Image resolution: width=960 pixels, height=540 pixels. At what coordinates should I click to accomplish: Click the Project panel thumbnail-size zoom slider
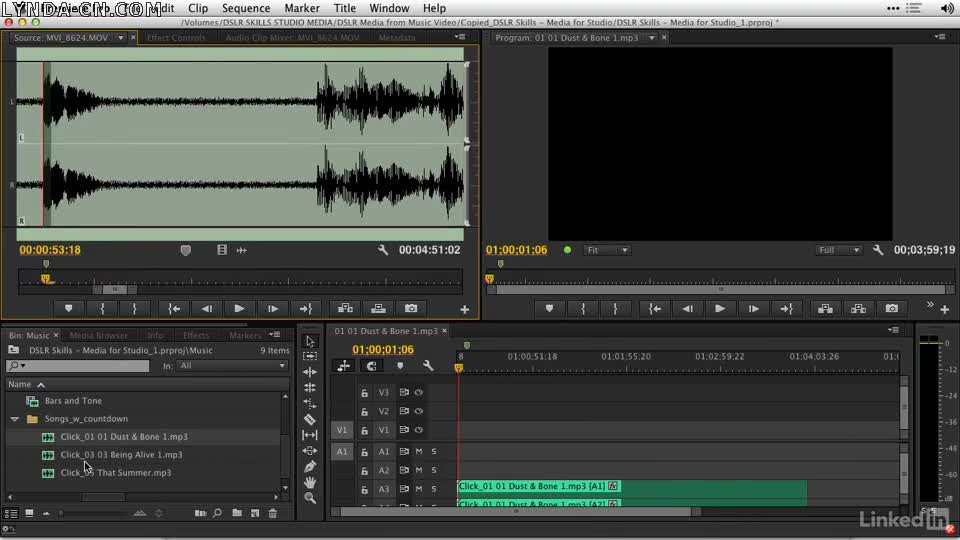point(92,513)
